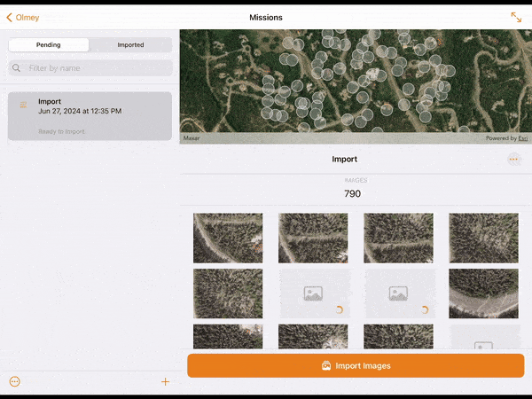Select the Import mission dated Jun 27, 2024
The image size is (532, 399).
[90, 116]
